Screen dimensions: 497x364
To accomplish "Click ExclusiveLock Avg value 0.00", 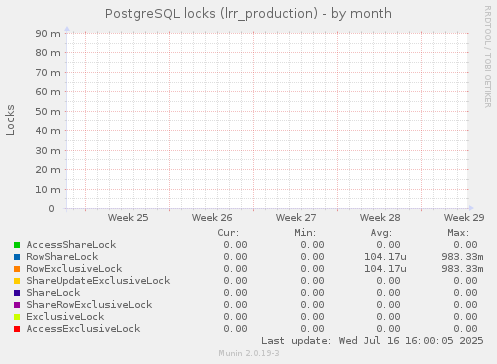I will [x=388, y=317].
